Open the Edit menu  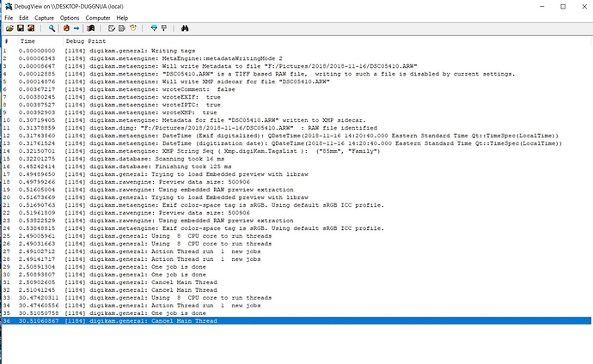24,17
